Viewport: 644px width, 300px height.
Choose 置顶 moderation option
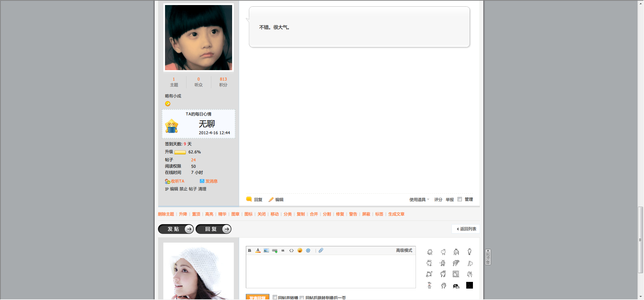(196, 214)
